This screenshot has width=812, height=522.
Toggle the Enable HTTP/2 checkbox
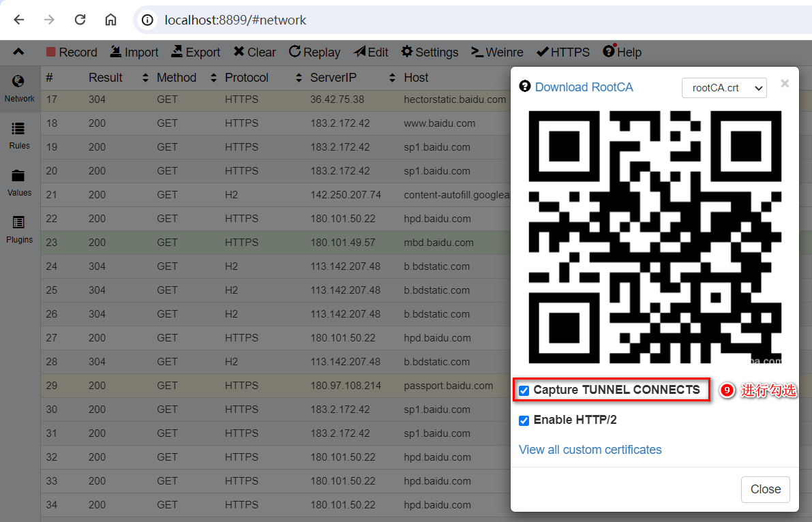point(524,420)
